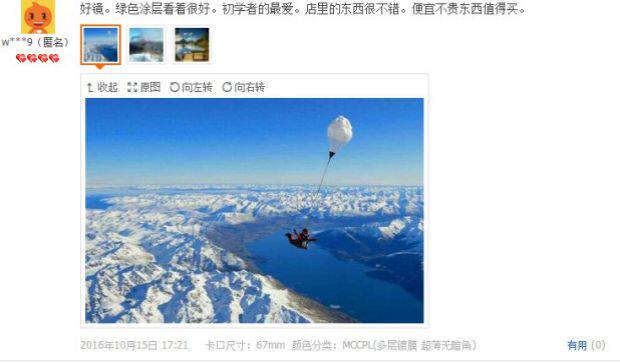Select the first highlighted skydiving thumbnail
This screenshot has height=363, width=620.
pyautogui.click(x=100, y=45)
